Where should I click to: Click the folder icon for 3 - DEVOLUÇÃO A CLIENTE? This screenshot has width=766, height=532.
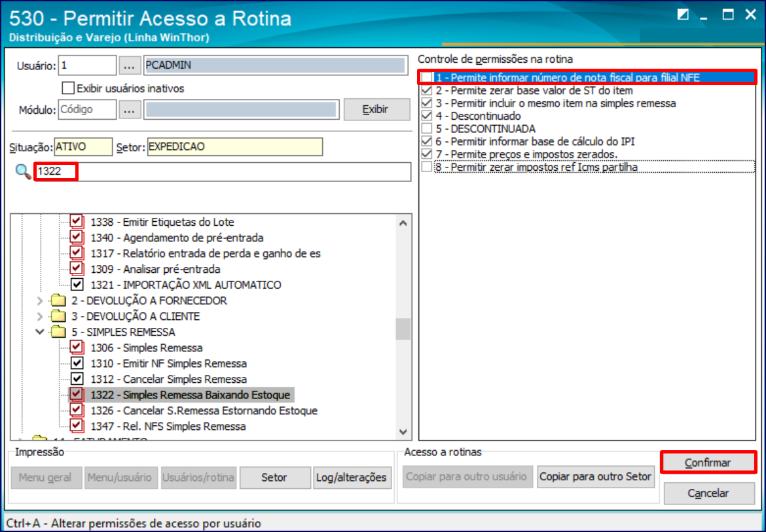pyautogui.click(x=59, y=316)
